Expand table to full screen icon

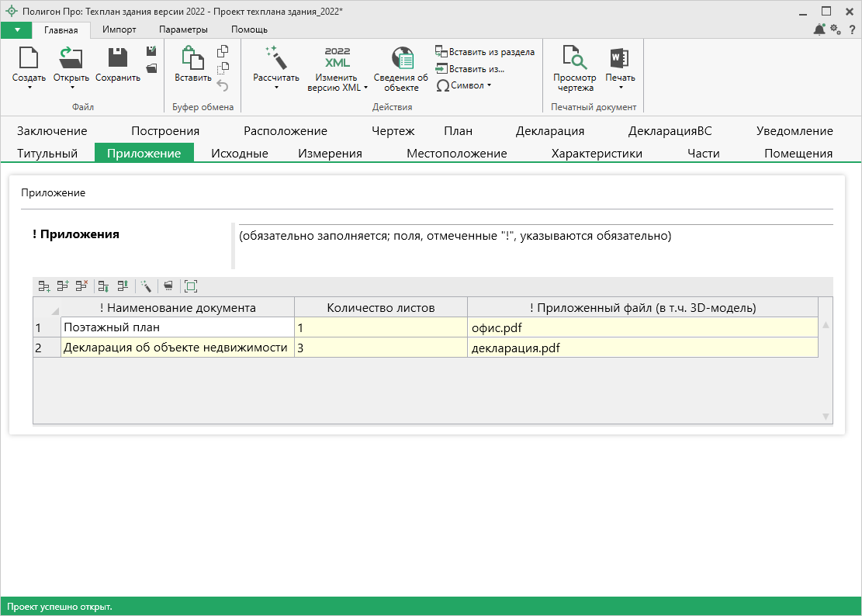(191, 286)
